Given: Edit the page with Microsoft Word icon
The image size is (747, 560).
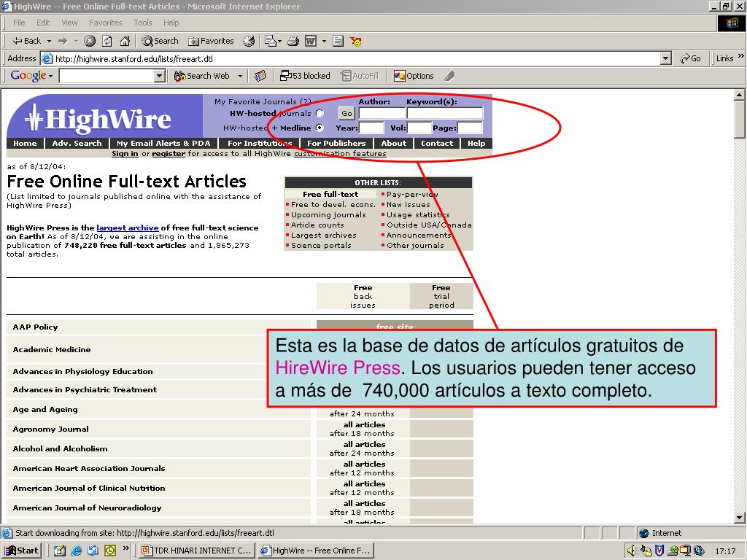Looking at the screenshot, I should pyautogui.click(x=311, y=41).
